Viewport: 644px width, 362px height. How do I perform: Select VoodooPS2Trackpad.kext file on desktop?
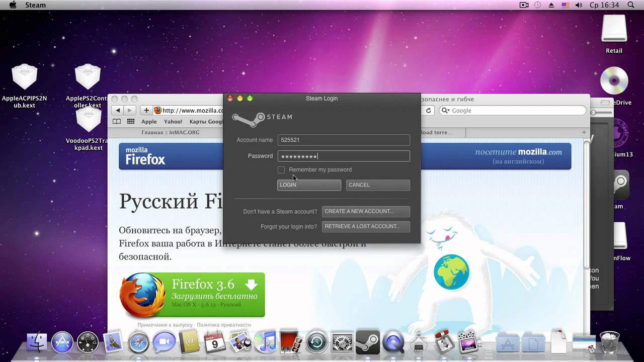(88, 129)
